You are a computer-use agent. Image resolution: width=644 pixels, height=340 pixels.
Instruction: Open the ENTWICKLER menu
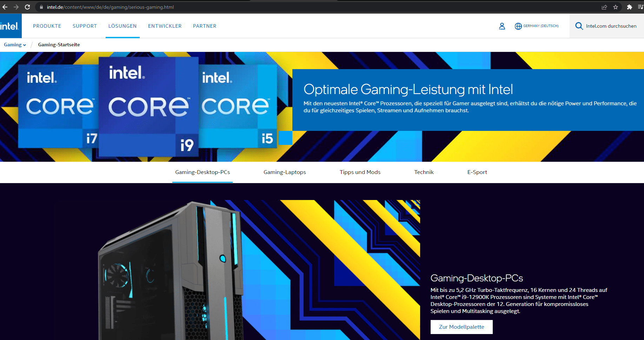point(165,26)
